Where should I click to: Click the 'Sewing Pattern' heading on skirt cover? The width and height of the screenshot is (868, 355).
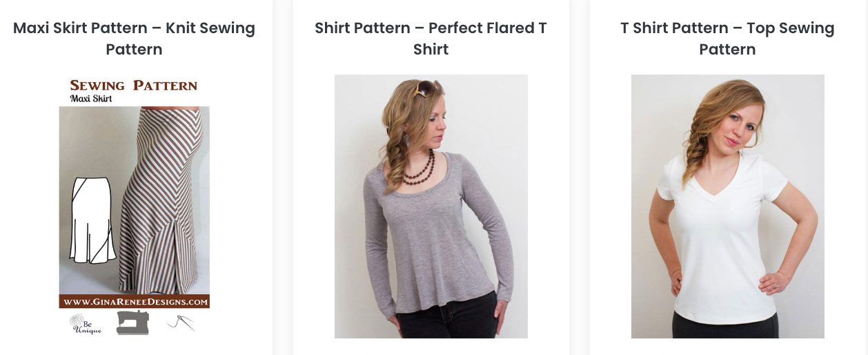pos(134,86)
